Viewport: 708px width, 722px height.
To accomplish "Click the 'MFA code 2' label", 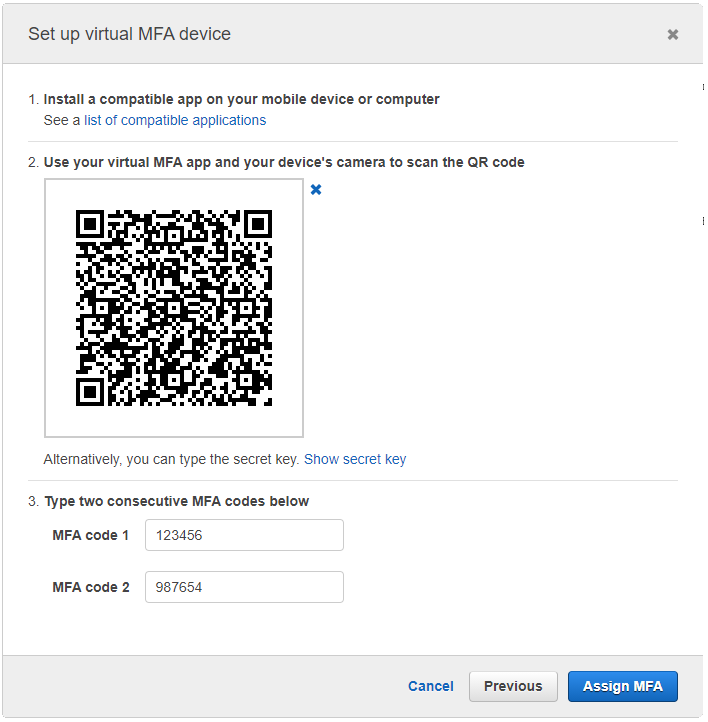I will click(91, 587).
